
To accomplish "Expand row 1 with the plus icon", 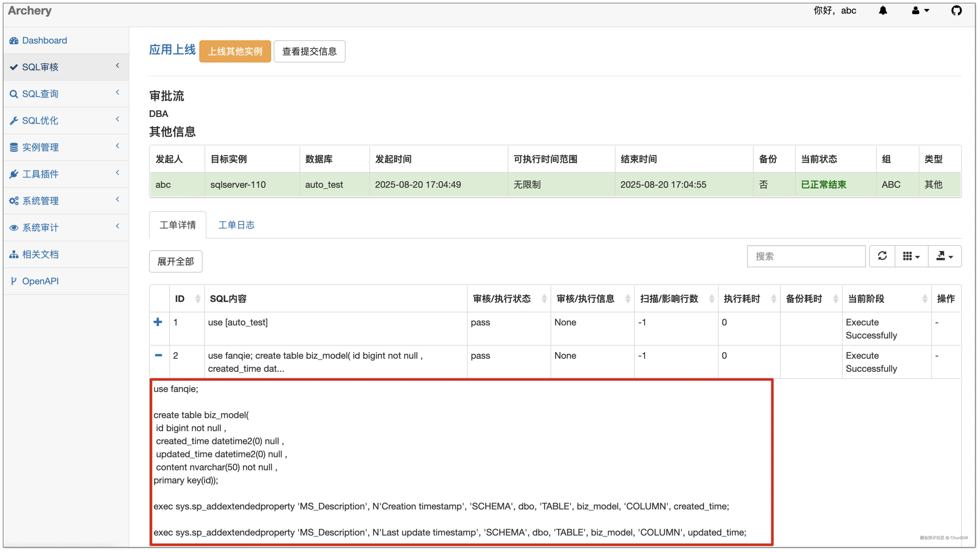I will pos(158,322).
